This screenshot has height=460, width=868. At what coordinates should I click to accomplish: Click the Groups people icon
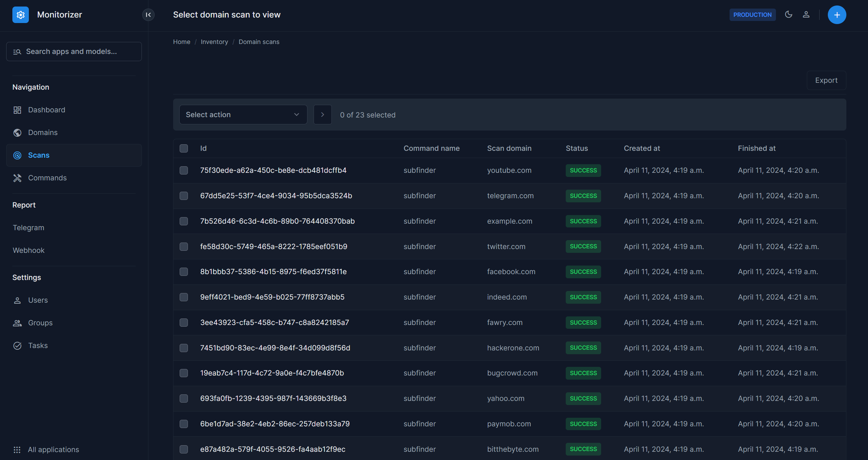(17, 323)
